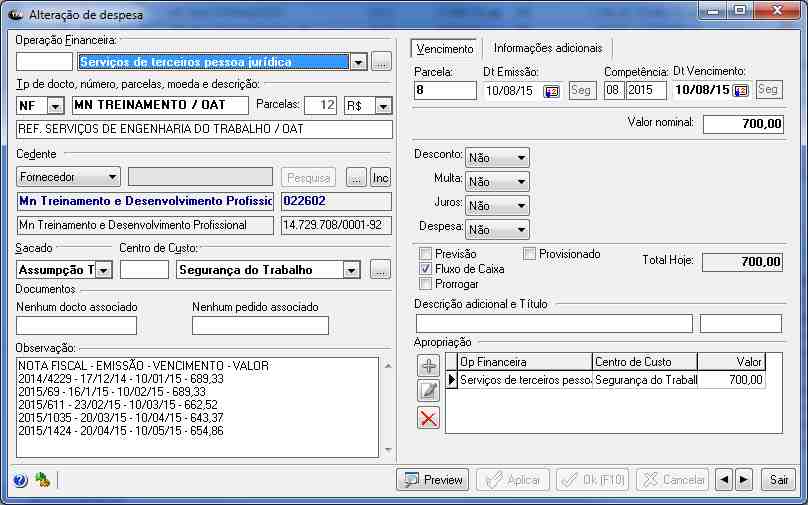Image resolution: width=808 pixels, height=505 pixels.
Task: Expand the Operação Financeira dropdown
Action: [x=359, y=62]
